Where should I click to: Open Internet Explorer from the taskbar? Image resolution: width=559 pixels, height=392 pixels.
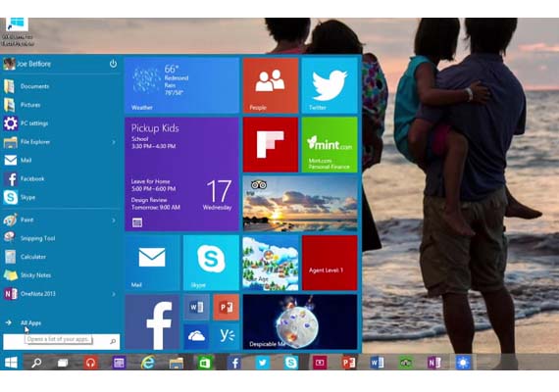tap(147, 363)
